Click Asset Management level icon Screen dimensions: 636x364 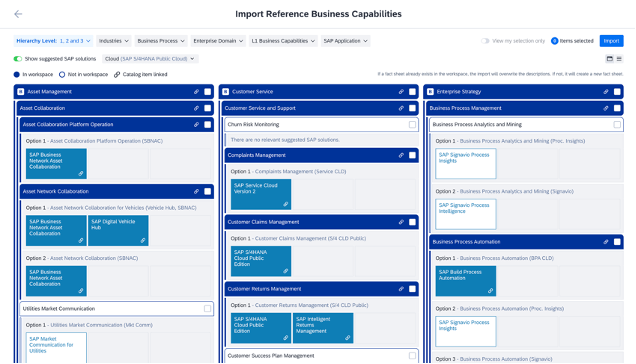(x=21, y=92)
